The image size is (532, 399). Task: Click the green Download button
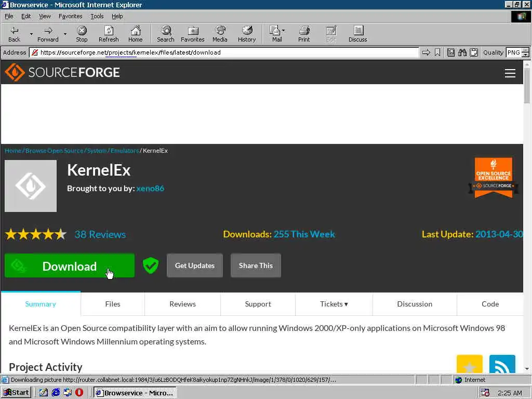pyautogui.click(x=70, y=265)
